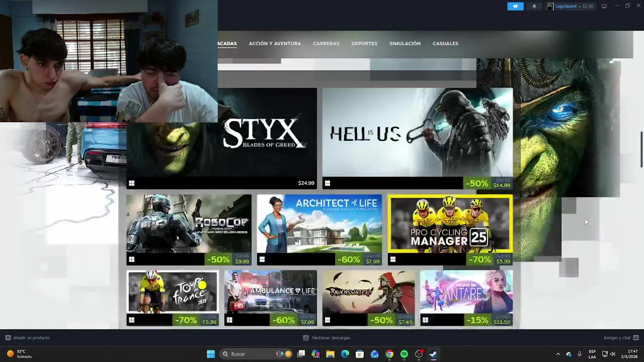Open Microsoft Store from taskbar

pos(360,354)
